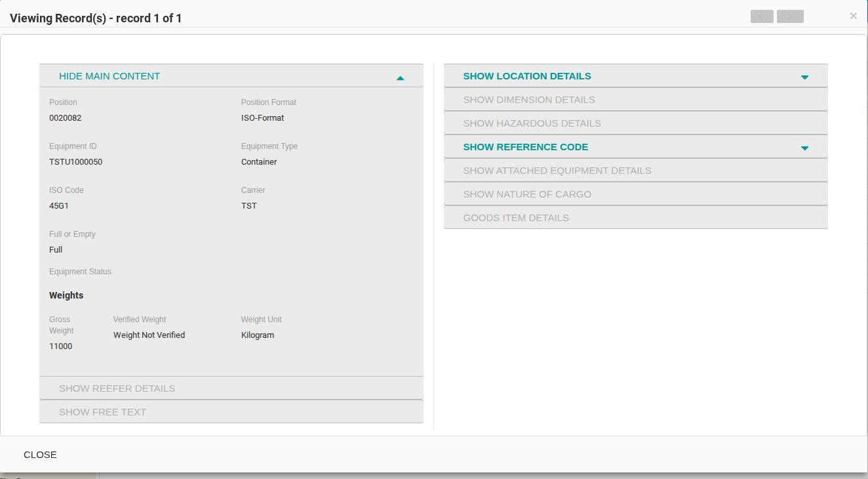Click the down-arrow icon in Reference Code header
This screenshot has width=868, height=479.
click(804, 148)
